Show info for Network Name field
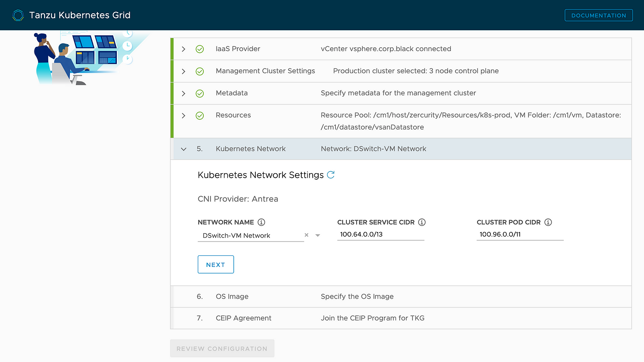The width and height of the screenshot is (644, 362). [261, 222]
